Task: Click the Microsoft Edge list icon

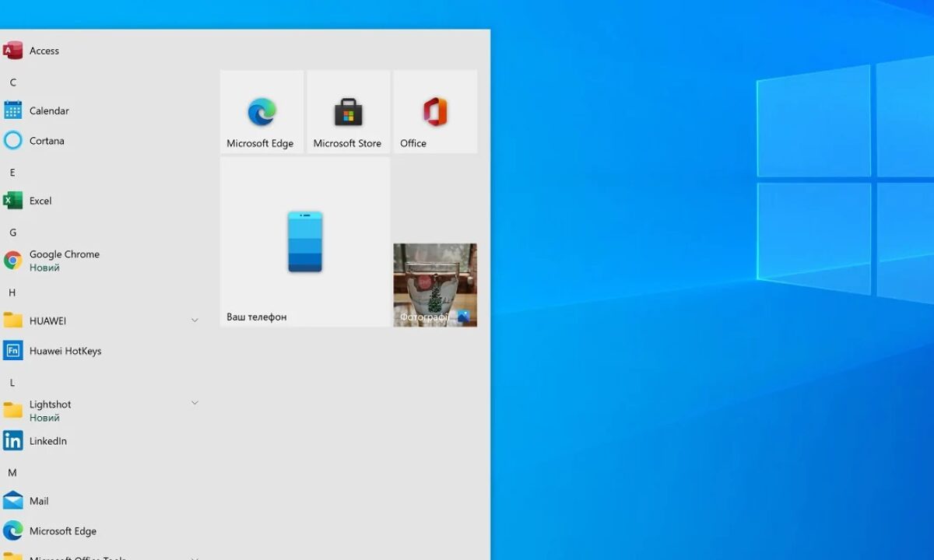Action: (x=12, y=531)
